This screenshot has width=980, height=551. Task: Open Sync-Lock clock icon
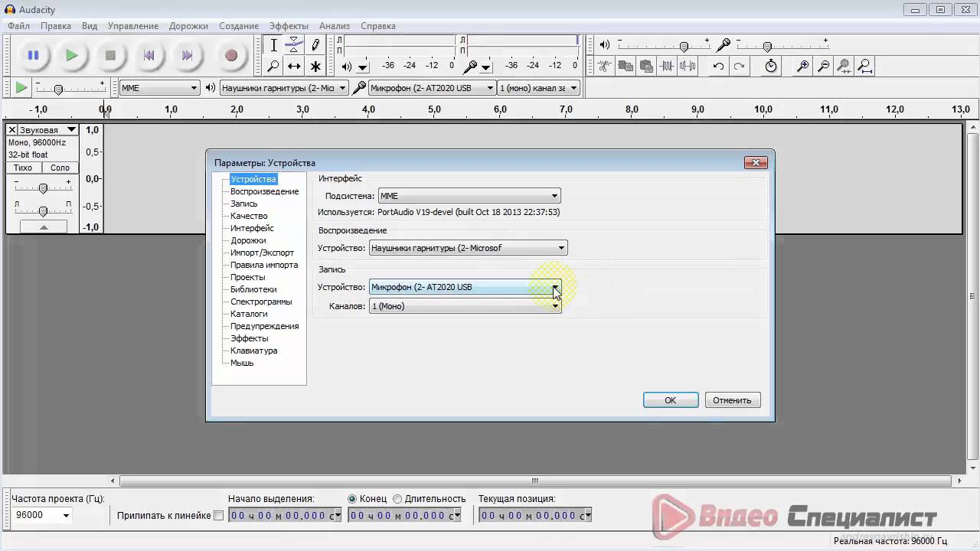(x=771, y=66)
